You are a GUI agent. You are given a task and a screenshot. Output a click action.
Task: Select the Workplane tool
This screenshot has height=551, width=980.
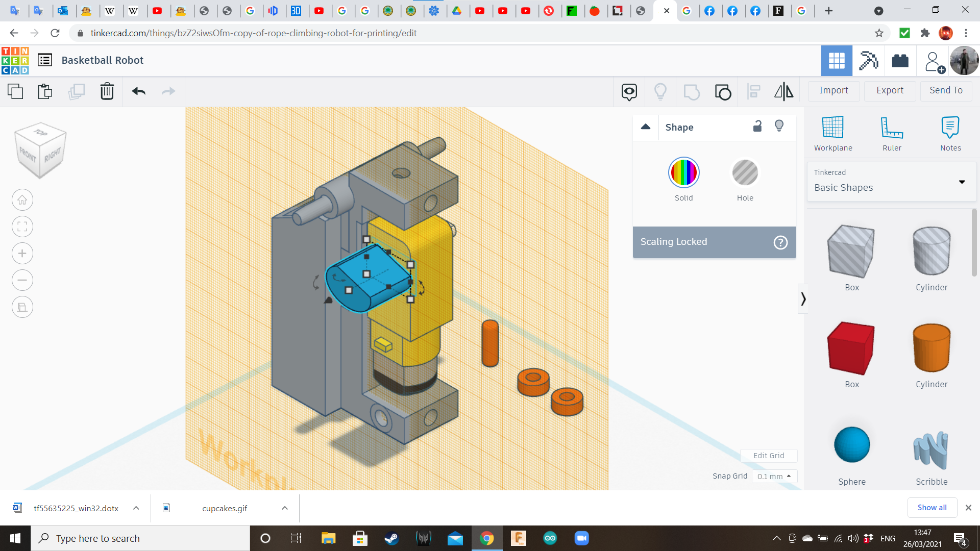[833, 133]
